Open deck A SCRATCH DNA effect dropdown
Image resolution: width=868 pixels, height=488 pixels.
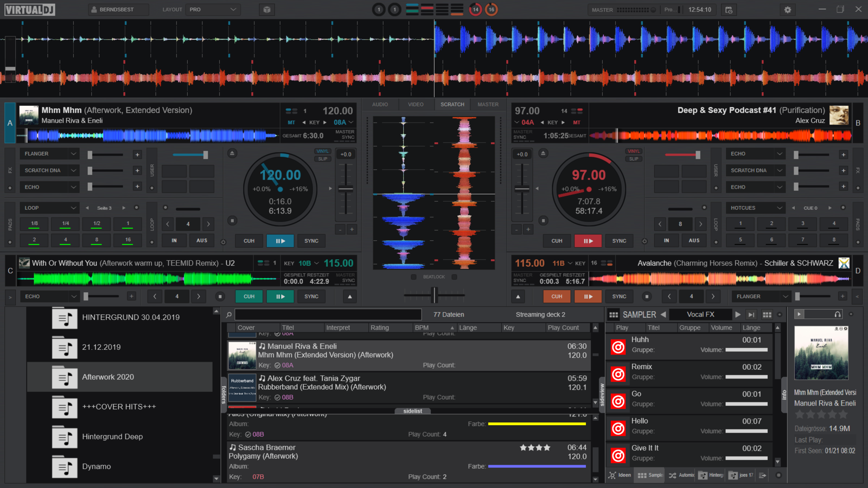(x=50, y=170)
